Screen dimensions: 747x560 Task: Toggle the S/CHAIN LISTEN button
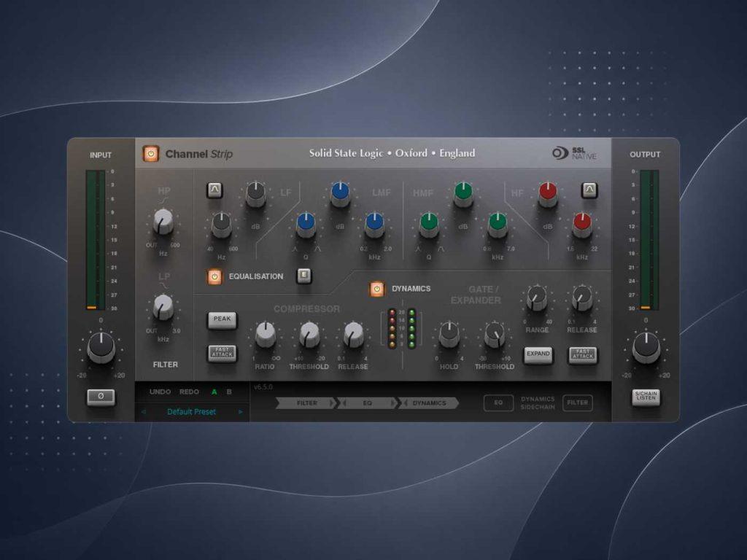click(646, 397)
